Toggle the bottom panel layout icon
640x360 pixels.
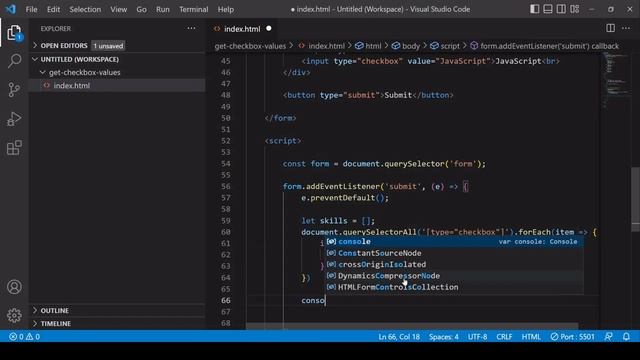pos(548,9)
